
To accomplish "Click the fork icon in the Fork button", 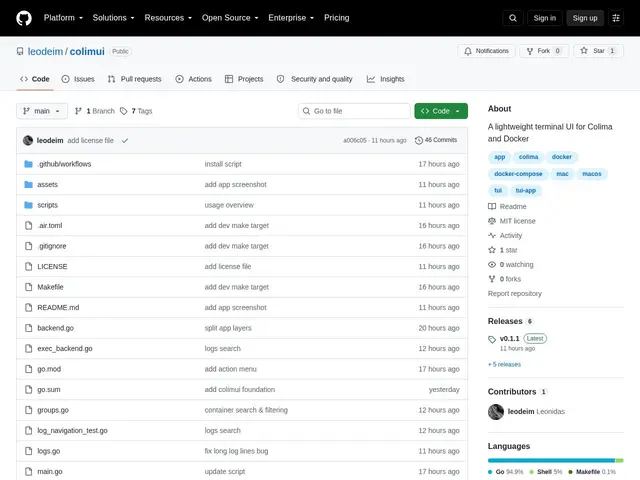I will pyautogui.click(x=530, y=51).
